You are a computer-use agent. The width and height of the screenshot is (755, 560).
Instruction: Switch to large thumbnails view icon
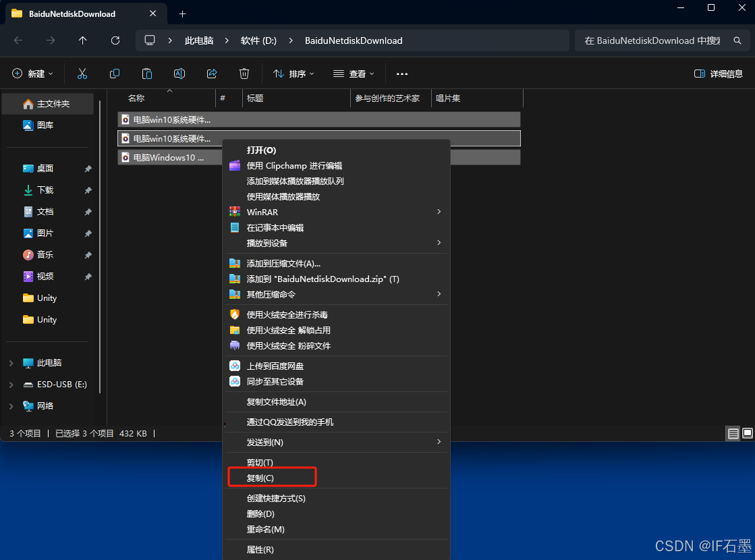[748, 433]
